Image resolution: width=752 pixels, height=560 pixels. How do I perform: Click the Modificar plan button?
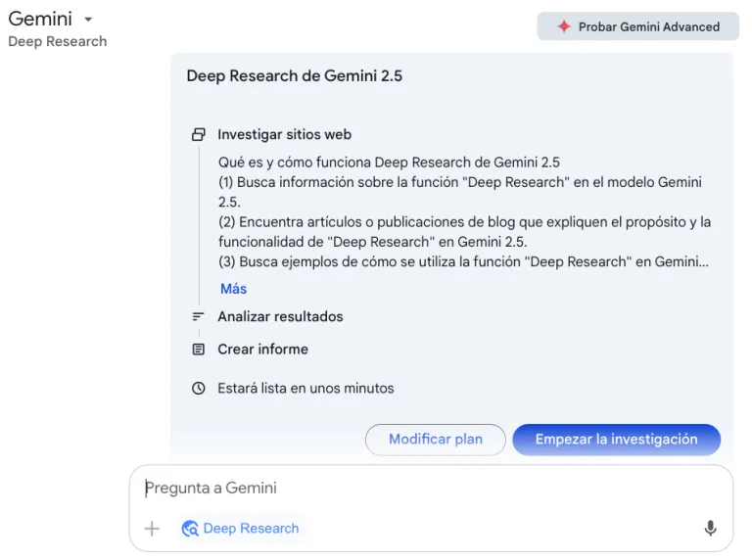coord(436,440)
